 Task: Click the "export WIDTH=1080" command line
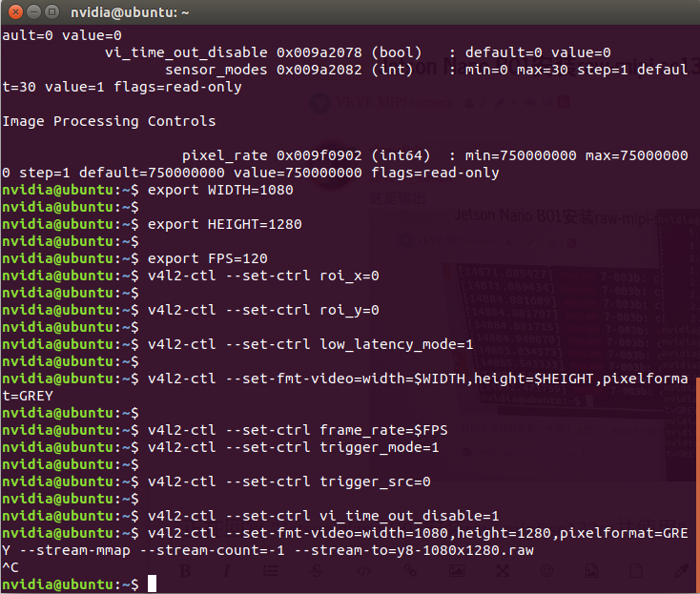pos(220,190)
